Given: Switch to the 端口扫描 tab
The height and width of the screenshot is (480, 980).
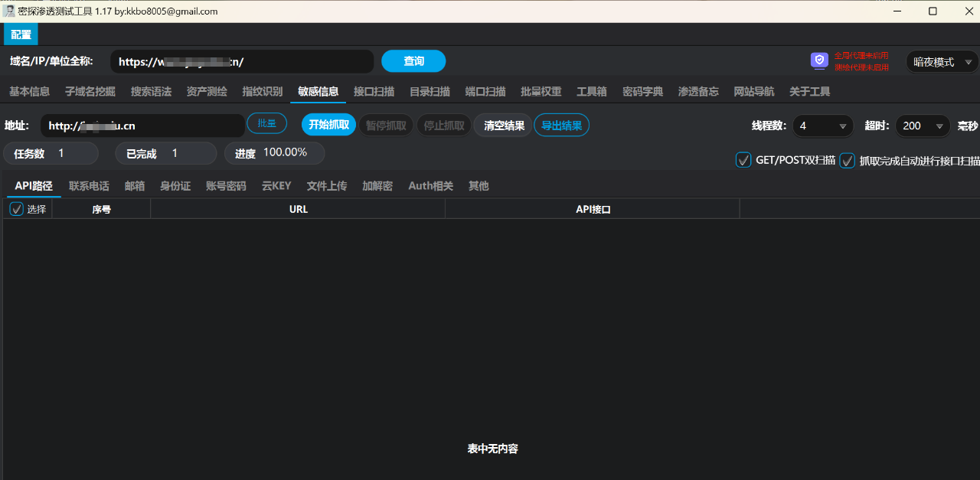Looking at the screenshot, I should click(x=485, y=91).
